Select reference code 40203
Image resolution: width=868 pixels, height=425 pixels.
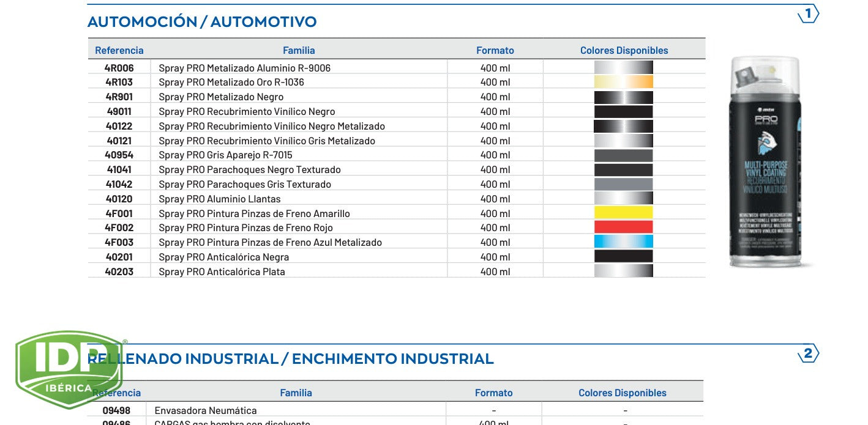coord(119,272)
